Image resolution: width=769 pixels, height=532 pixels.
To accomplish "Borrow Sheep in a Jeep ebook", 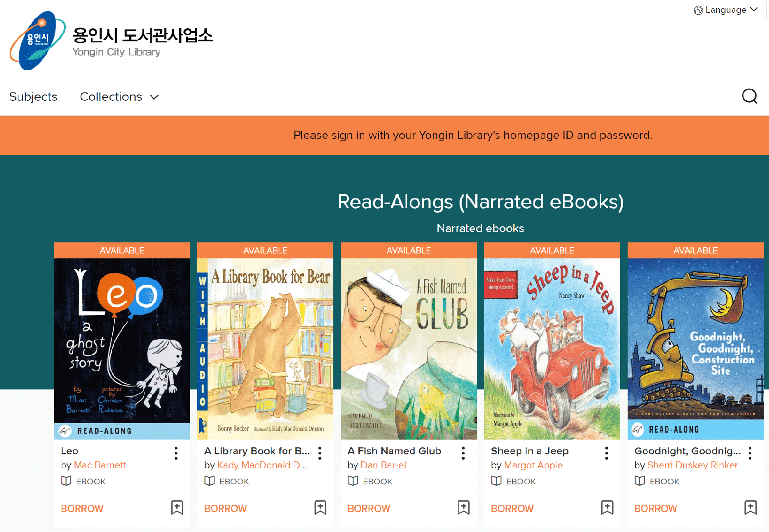I will pos(512,509).
